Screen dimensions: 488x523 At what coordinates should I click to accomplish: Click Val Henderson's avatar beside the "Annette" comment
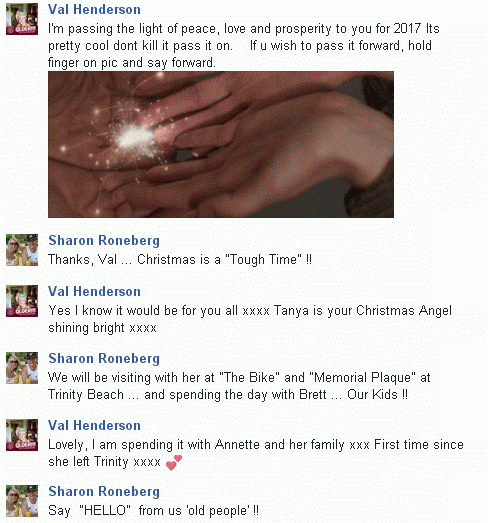tap(22, 435)
